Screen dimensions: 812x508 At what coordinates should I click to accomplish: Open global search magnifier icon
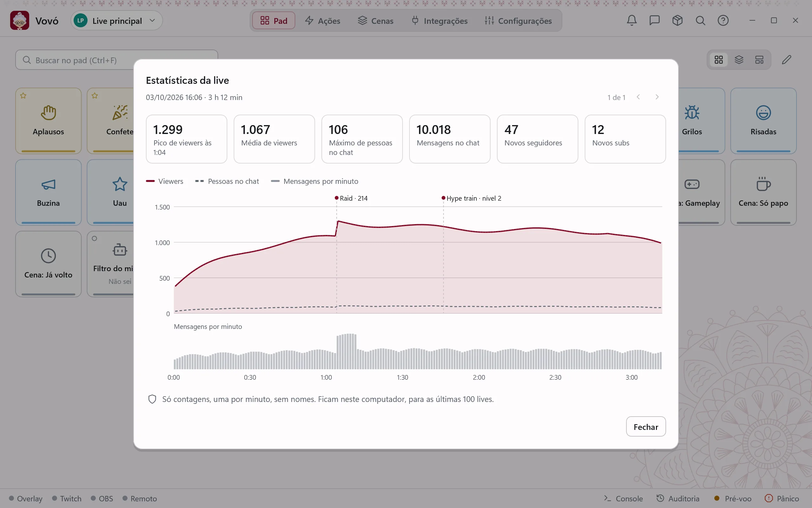[700, 21]
